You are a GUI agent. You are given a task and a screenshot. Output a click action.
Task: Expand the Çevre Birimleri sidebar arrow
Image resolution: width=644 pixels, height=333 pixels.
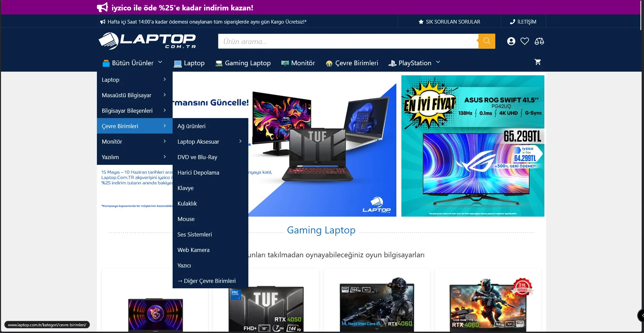coord(165,126)
